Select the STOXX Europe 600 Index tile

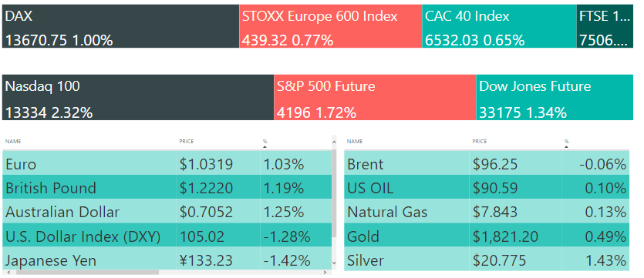point(331,26)
